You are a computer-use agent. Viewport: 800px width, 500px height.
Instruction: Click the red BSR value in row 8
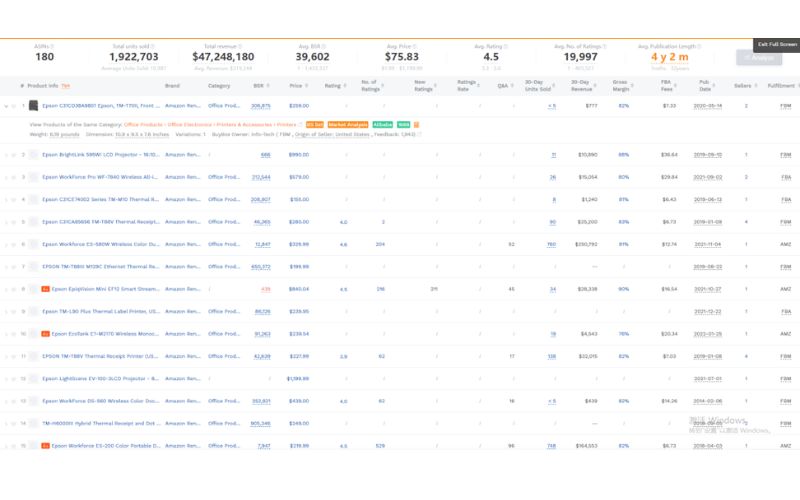(x=265, y=289)
